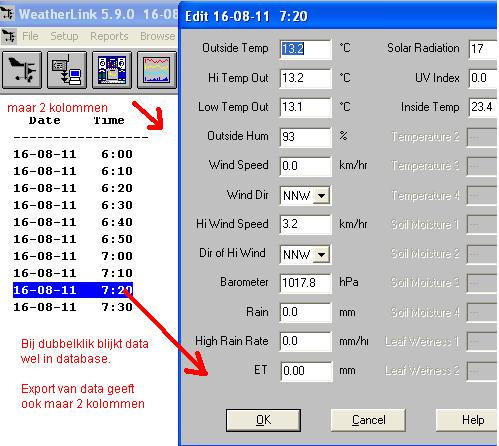Focus the Barometer field

306,283
